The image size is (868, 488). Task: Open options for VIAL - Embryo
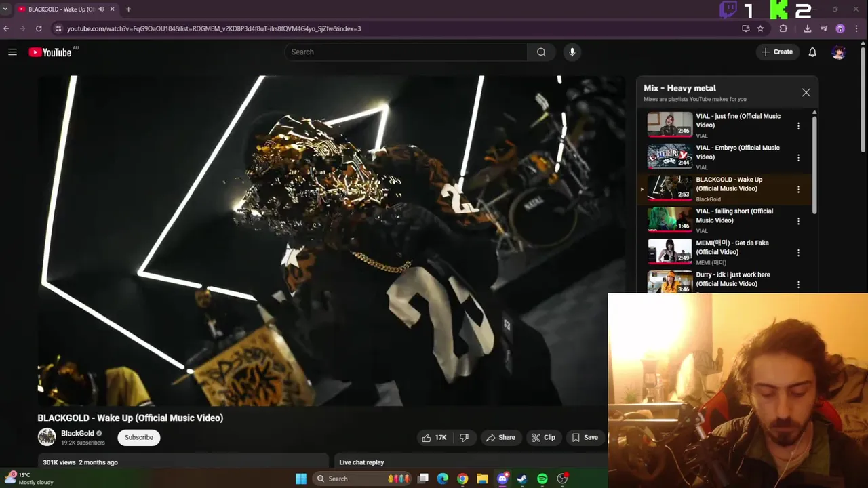tap(798, 158)
